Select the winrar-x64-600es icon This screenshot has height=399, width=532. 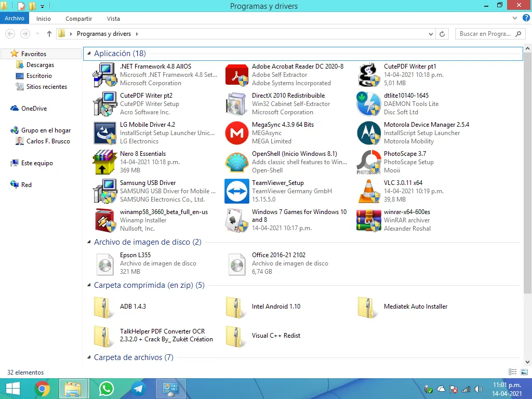(x=368, y=220)
